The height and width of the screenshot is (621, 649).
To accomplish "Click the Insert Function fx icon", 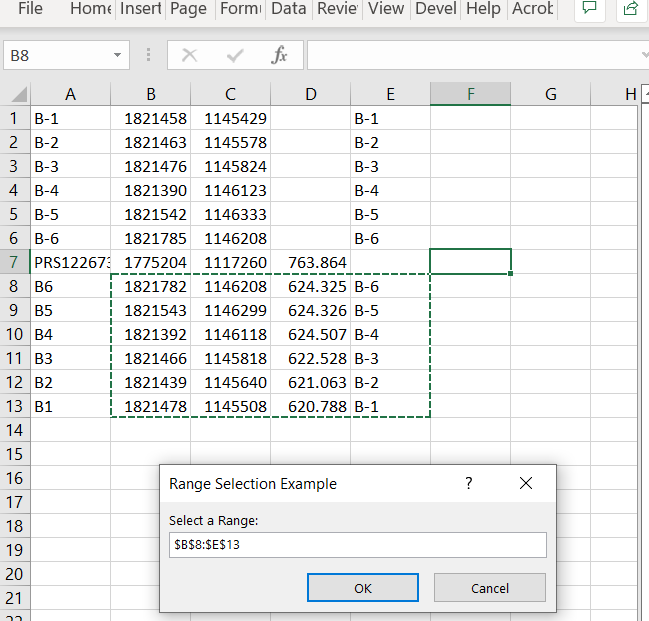I will [x=280, y=56].
